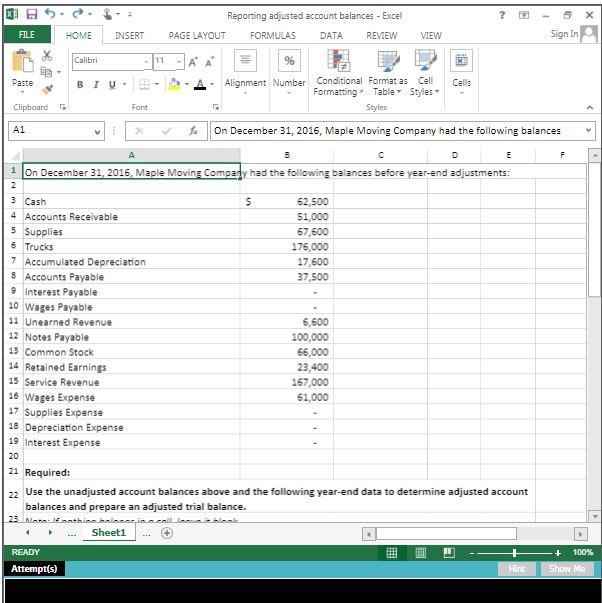
Task: Switch to the REVIEW tab
Action: [382, 35]
